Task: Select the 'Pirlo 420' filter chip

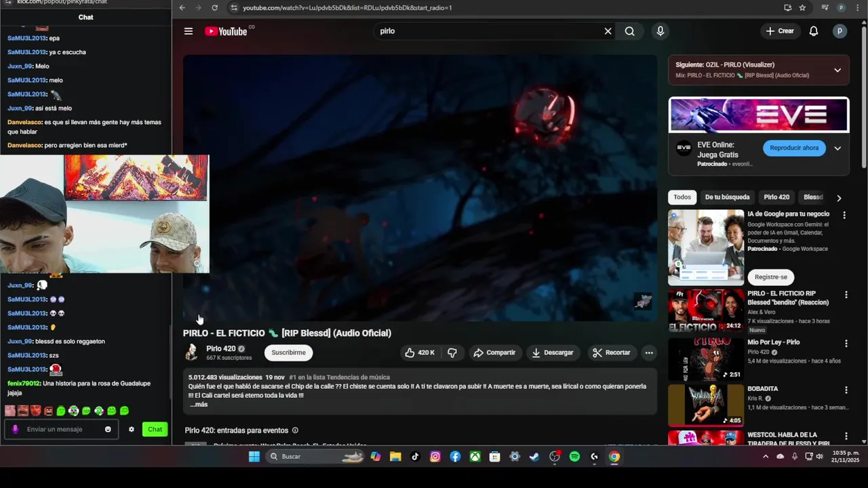Action: point(776,197)
